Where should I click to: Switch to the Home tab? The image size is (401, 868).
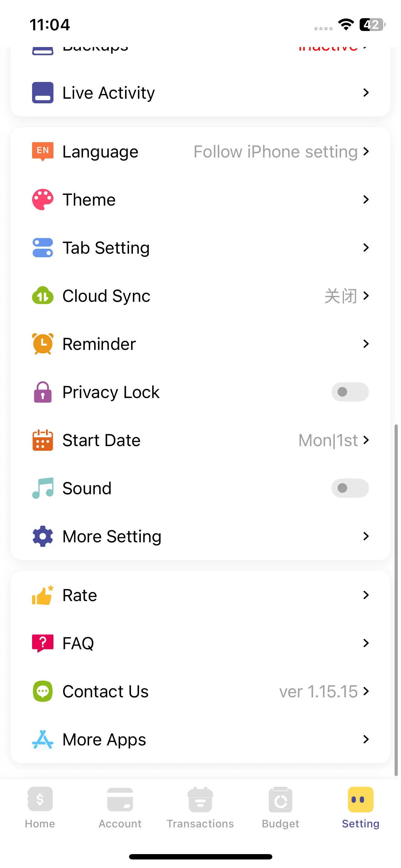pos(40,807)
